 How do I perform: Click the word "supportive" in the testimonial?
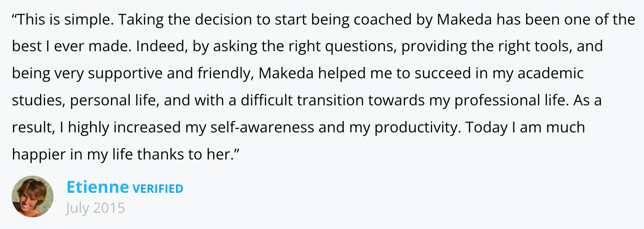tap(125, 74)
